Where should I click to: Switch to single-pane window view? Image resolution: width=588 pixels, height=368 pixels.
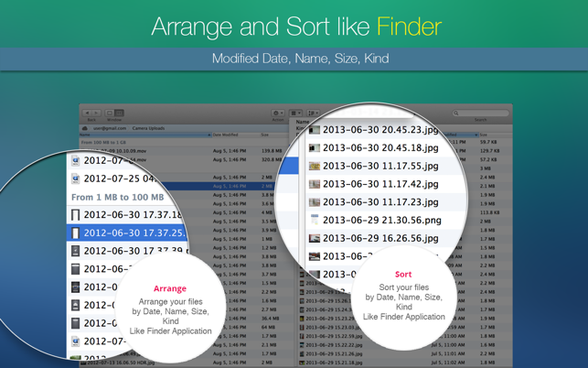[110, 113]
